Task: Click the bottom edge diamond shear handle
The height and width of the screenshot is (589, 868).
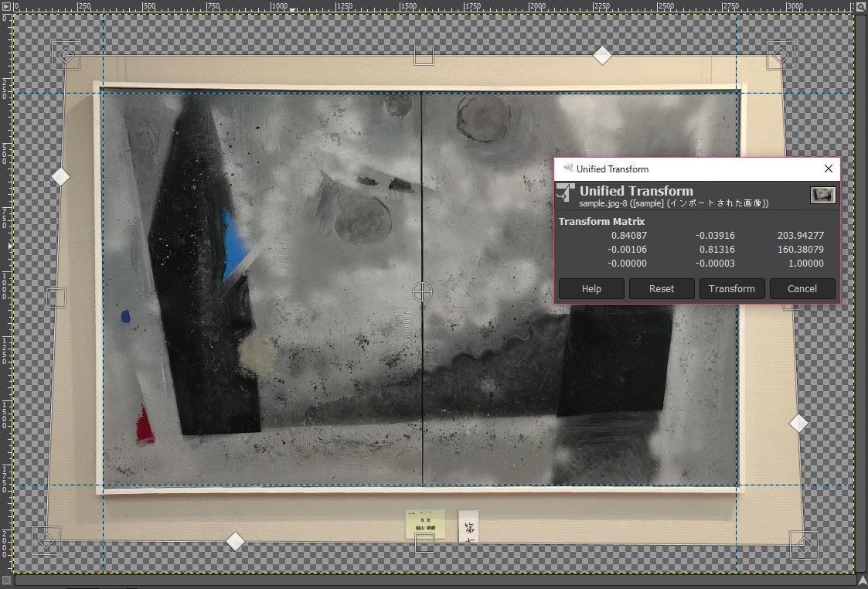Action: [235, 541]
